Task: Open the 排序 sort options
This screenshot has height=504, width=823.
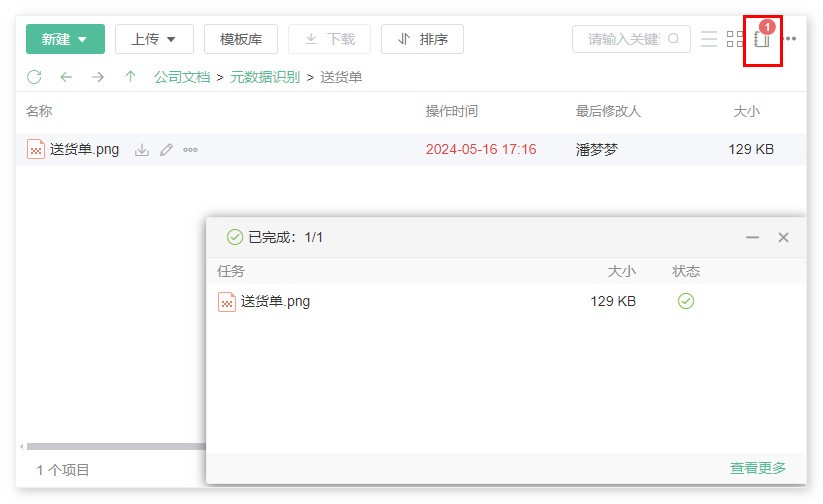Action: pos(423,39)
